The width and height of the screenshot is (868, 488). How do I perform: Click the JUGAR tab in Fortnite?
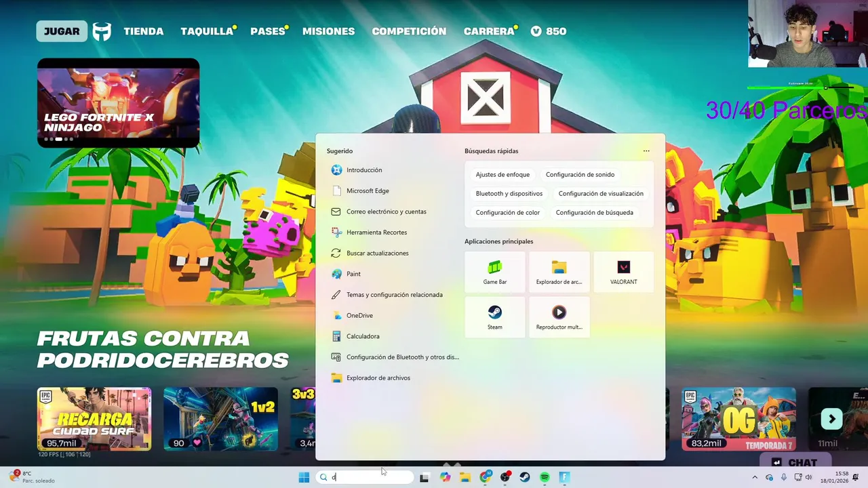pyautogui.click(x=62, y=31)
